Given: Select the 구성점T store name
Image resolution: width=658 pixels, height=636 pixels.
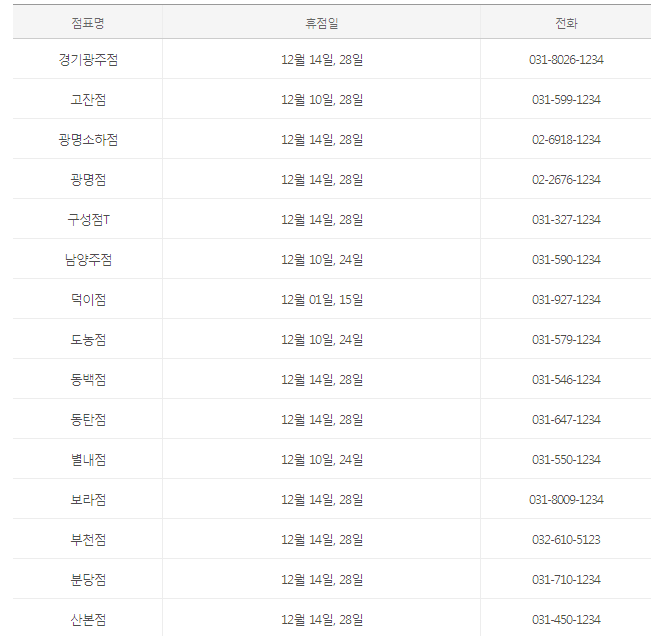Looking at the screenshot, I should [88, 220].
